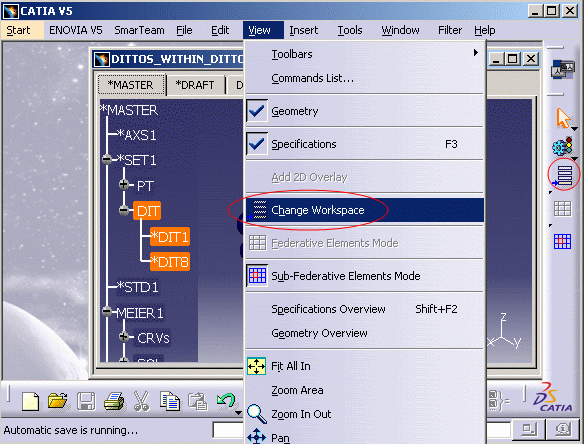Click the xyz compass in the viewport
Image resolution: width=585 pixels, height=445 pixels.
pyautogui.click(x=504, y=332)
